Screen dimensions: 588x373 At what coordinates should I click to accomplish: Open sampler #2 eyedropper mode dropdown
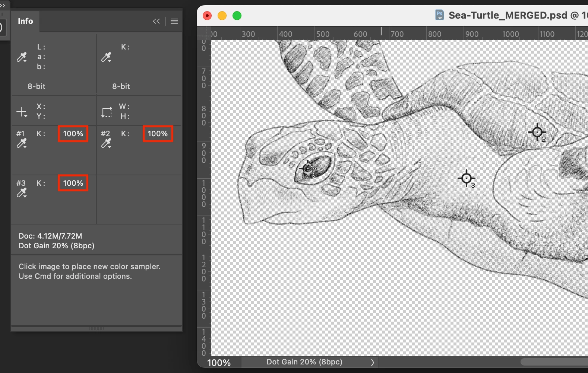(106, 143)
